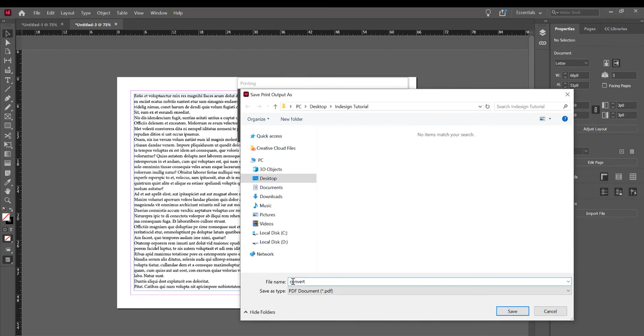
Task: Select the Selection tool in InDesign toolbar
Action: click(x=8, y=34)
